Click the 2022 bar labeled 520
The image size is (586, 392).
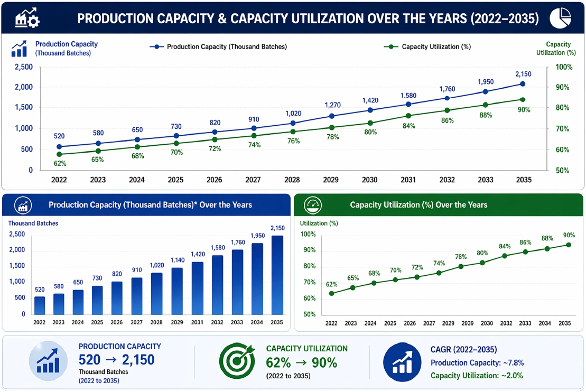pyautogui.click(x=40, y=306)
